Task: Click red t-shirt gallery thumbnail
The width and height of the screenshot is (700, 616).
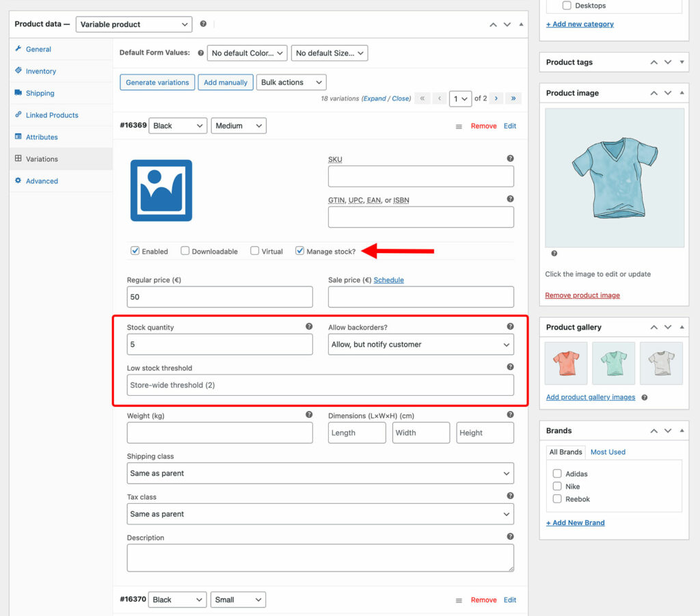Action: 566,363
